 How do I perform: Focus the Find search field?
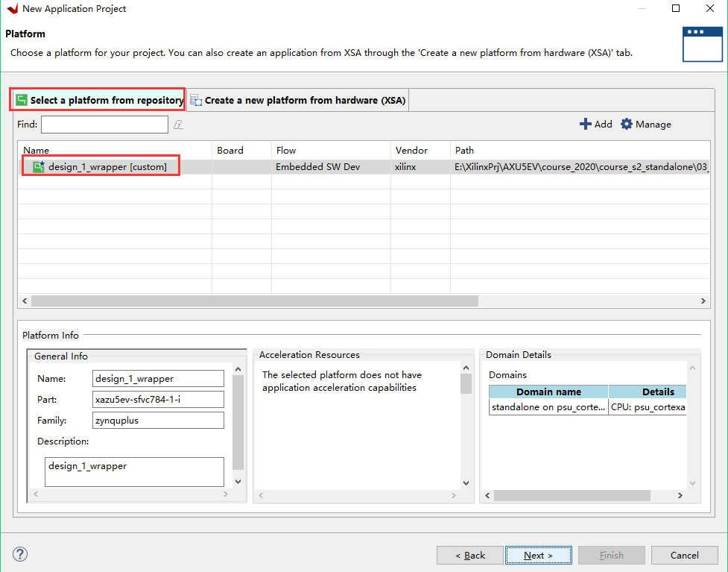(x=104, y=125)
